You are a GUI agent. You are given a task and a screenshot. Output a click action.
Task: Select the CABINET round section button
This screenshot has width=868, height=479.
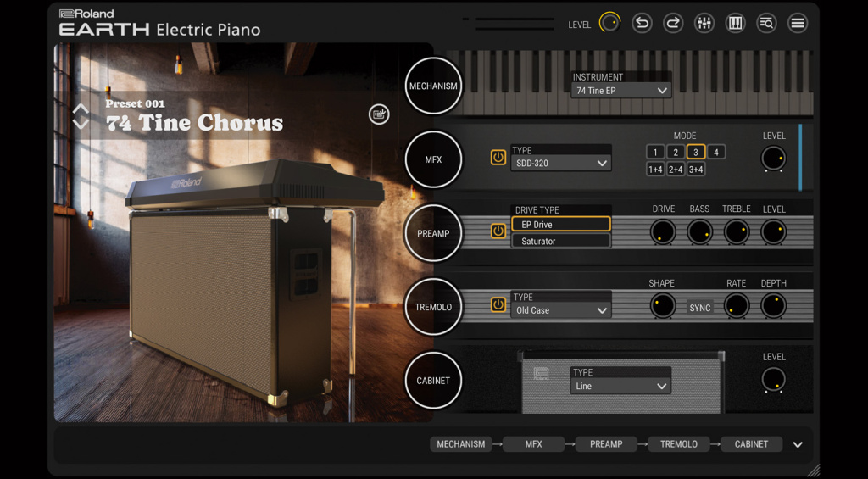point(433,381)
